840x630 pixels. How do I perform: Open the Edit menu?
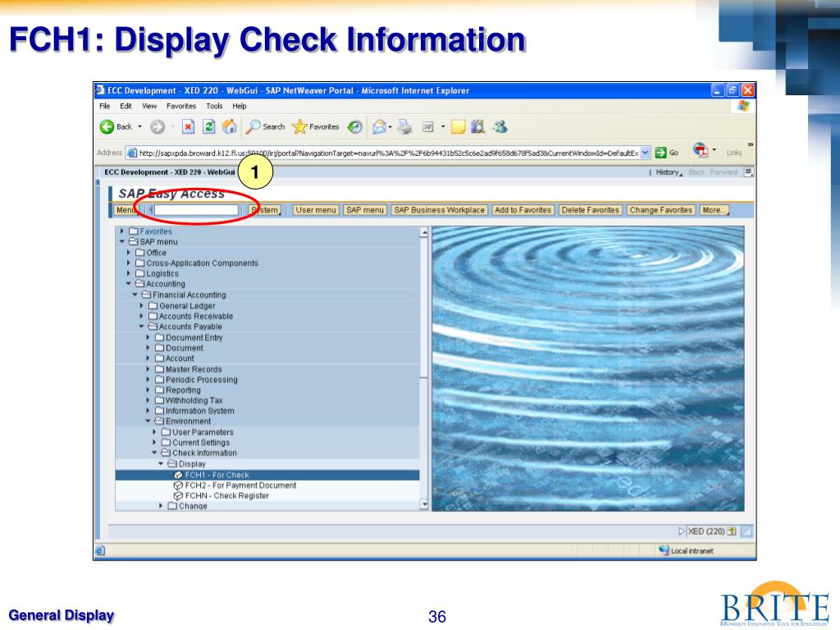click(x=126, y=106)
